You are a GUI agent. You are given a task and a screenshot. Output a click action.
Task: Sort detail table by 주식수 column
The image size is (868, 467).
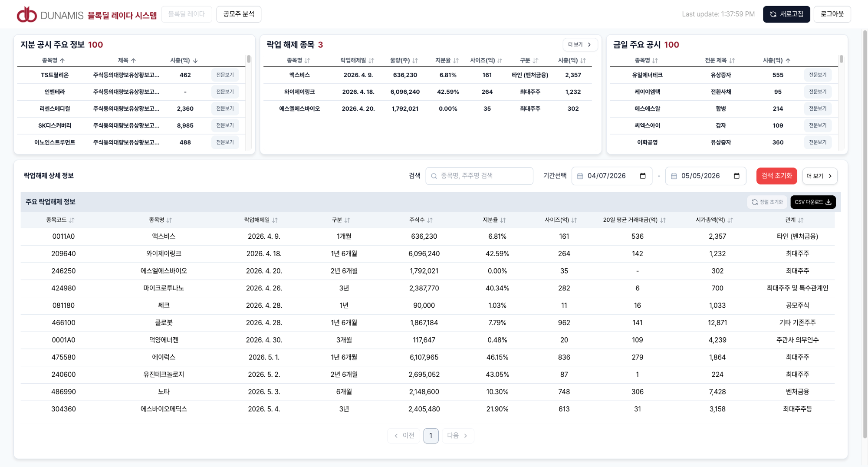pos(430,220)
